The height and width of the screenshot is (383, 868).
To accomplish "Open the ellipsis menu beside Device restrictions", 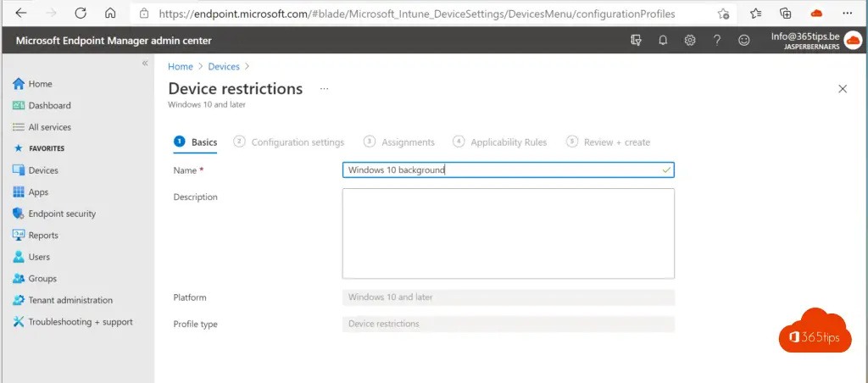I will 325,89.
